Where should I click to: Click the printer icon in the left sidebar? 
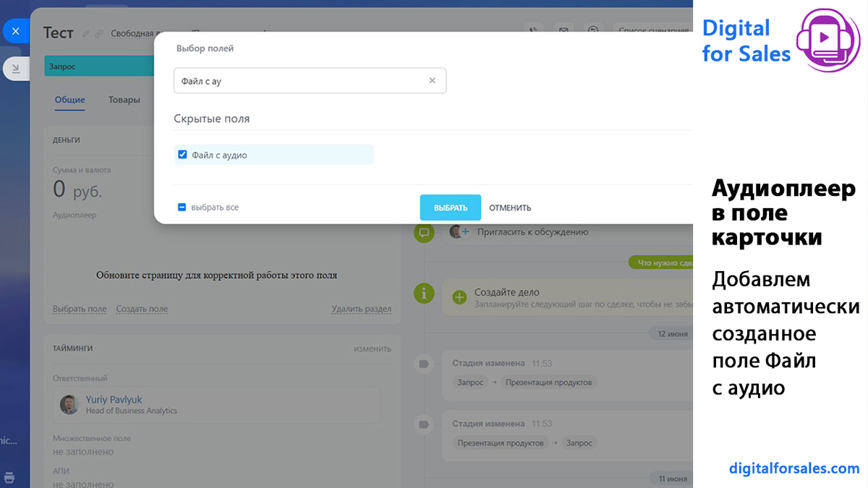[x=9, y=478]
